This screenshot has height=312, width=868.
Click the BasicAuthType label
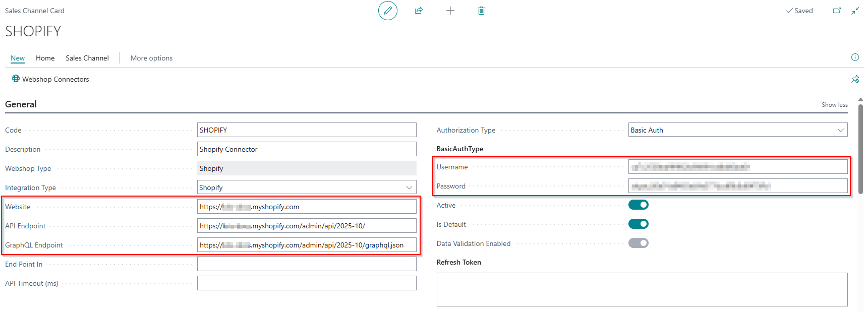[x=460, y=149]
